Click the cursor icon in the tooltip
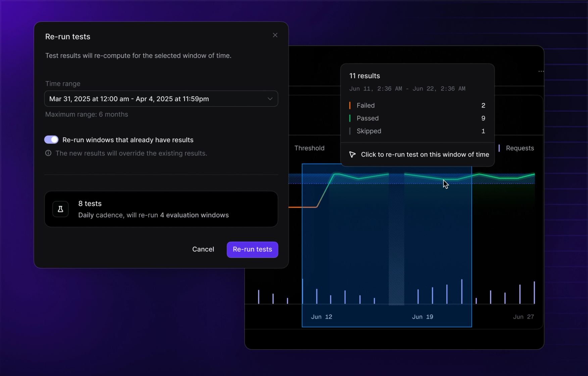 coord(352,154)
